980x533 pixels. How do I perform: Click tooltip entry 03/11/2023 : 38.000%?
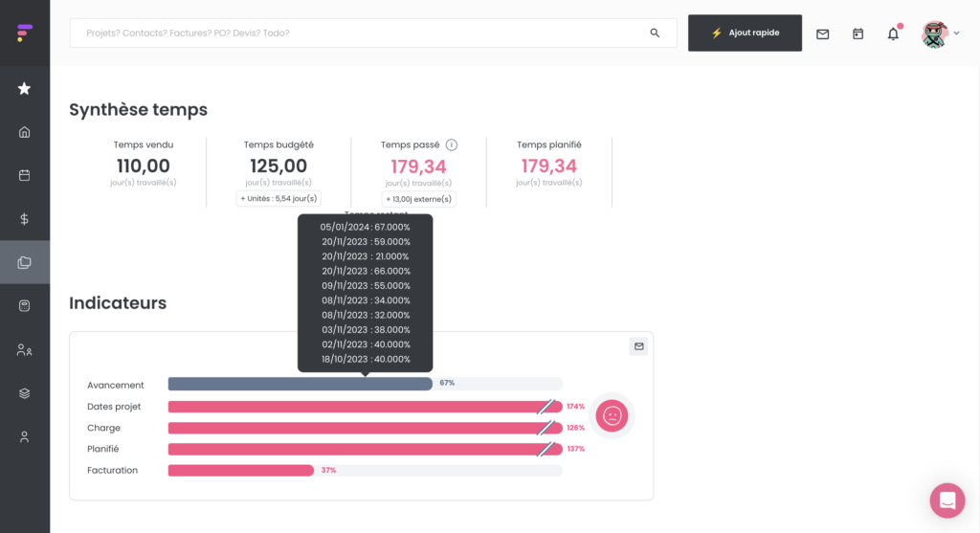click(x=366, y=330)
